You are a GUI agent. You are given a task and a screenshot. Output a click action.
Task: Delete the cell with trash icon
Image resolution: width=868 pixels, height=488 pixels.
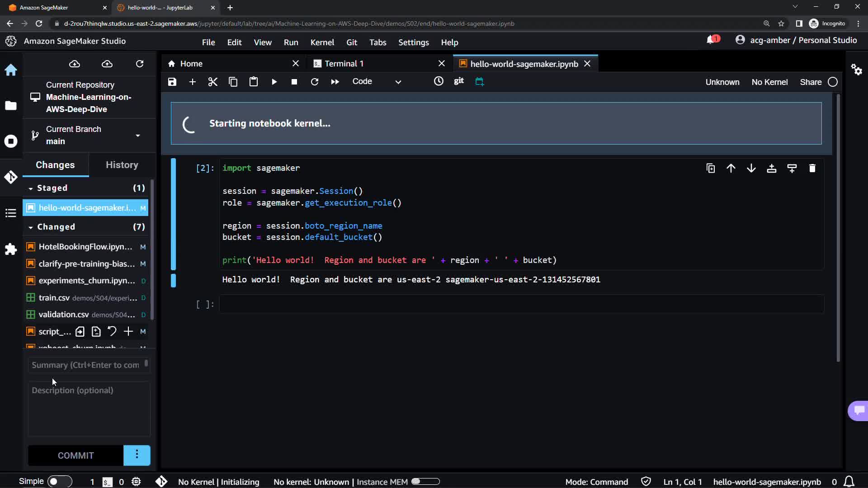(812, 168)
